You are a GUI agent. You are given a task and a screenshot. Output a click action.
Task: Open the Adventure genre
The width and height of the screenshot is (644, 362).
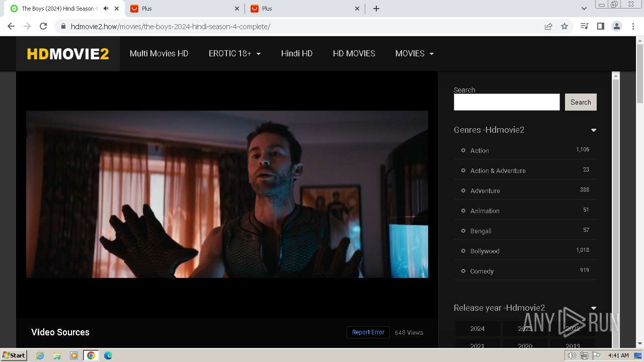tap(485, 191)
